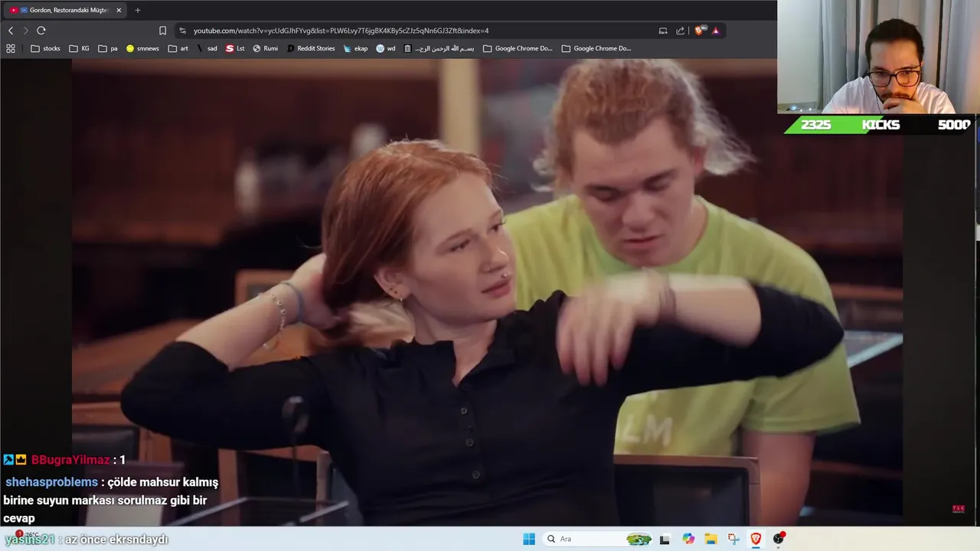Open the Rumi bookmark

click(x=266, y=48)
